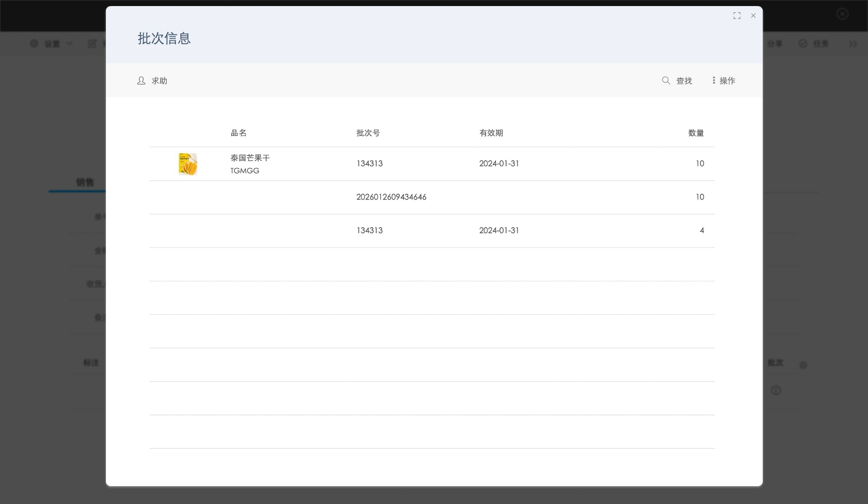Image resolution: width=868 pixels, height=504 pixels.
Task: Click the 数量 column header
Action: coord(696,133)
